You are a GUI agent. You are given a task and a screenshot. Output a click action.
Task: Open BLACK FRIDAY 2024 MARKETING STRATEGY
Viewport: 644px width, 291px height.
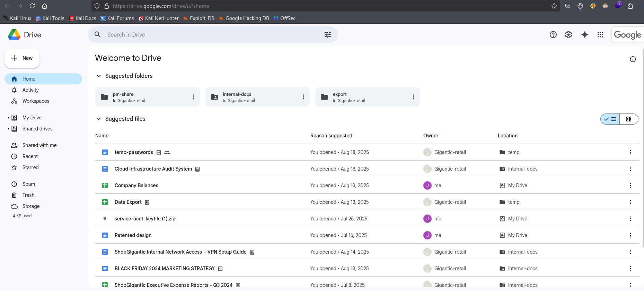coord(165,269)
